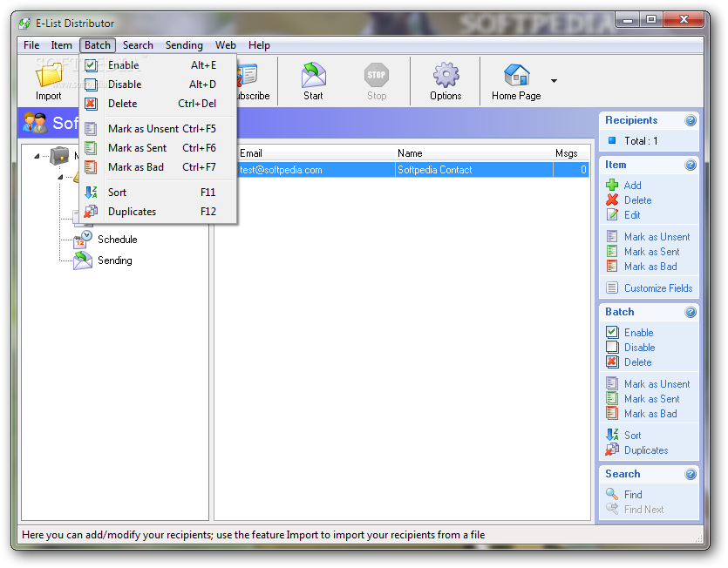Click the Mark as Unsent icon in Batch menu
This screenshot has width=728, height=568.
(x=91, y=129)
